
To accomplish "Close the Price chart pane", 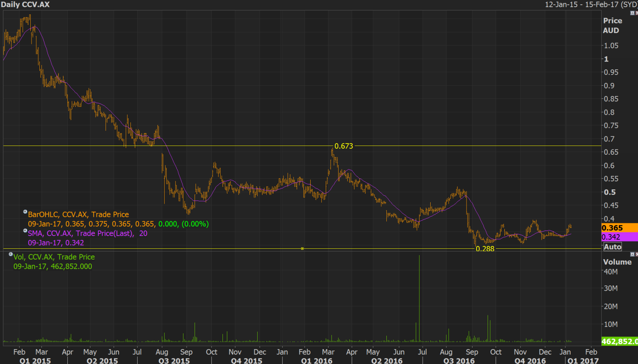I will point(636,13).
